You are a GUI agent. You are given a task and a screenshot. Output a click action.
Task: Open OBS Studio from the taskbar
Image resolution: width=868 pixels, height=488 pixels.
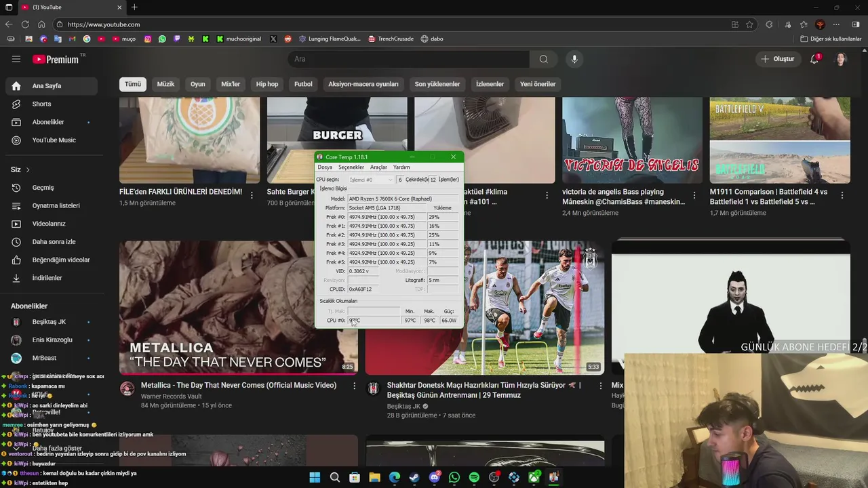pos(494,477)
